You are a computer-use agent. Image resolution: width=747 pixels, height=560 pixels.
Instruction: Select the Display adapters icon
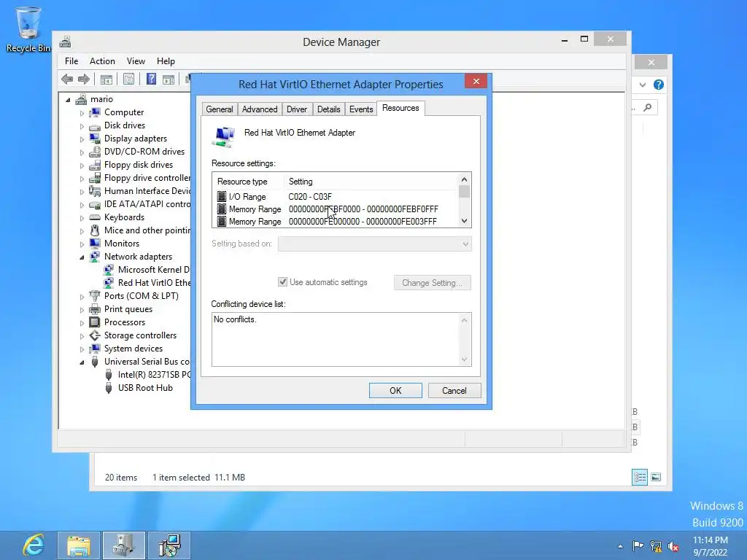click(x=96, y=139)
